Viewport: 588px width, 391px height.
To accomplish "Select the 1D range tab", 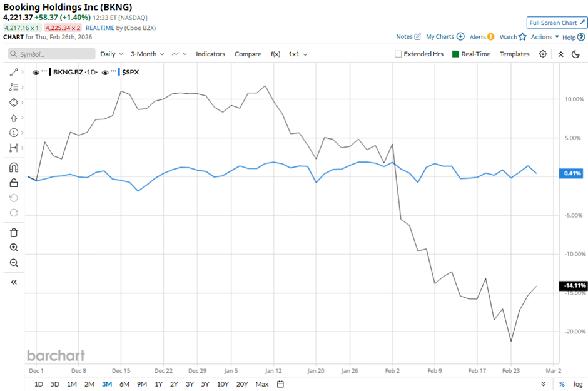I will (39, 384).
